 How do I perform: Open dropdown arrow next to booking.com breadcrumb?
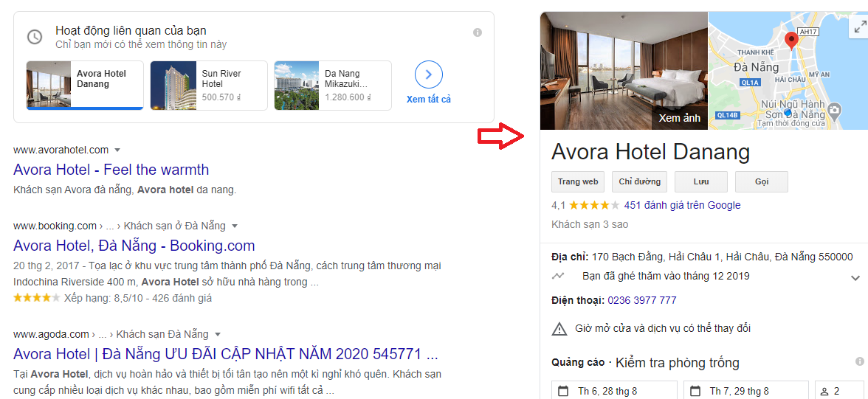234,226
